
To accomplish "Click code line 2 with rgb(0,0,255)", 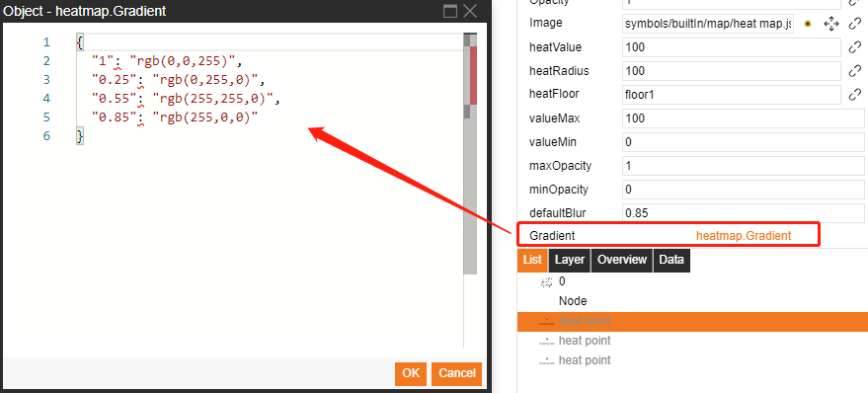I will point(168,61).
